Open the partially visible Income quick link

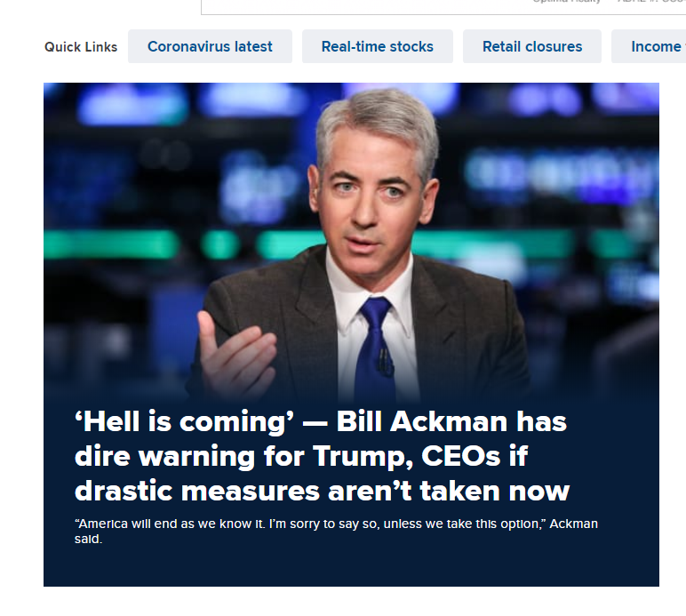click(x=649, y=46)
